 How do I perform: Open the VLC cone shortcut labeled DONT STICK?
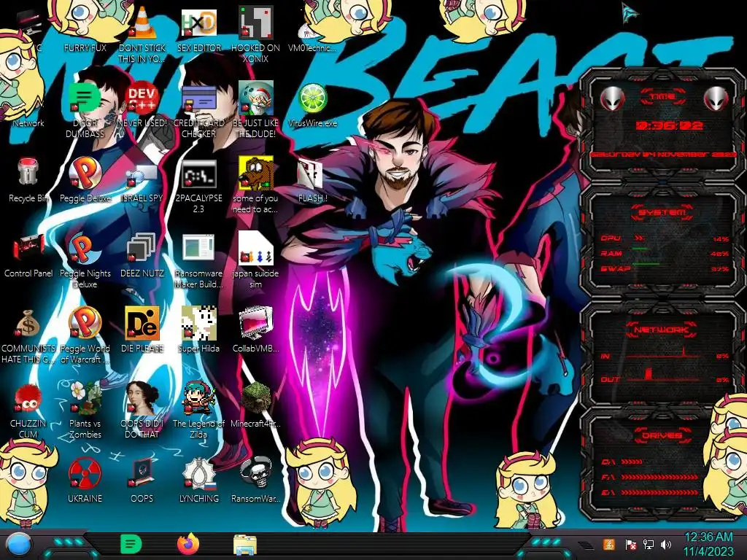coord(142,23)
